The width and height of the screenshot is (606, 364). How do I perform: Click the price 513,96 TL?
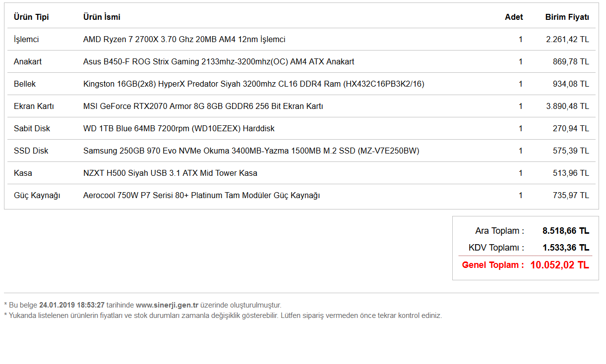pos(571,173)
